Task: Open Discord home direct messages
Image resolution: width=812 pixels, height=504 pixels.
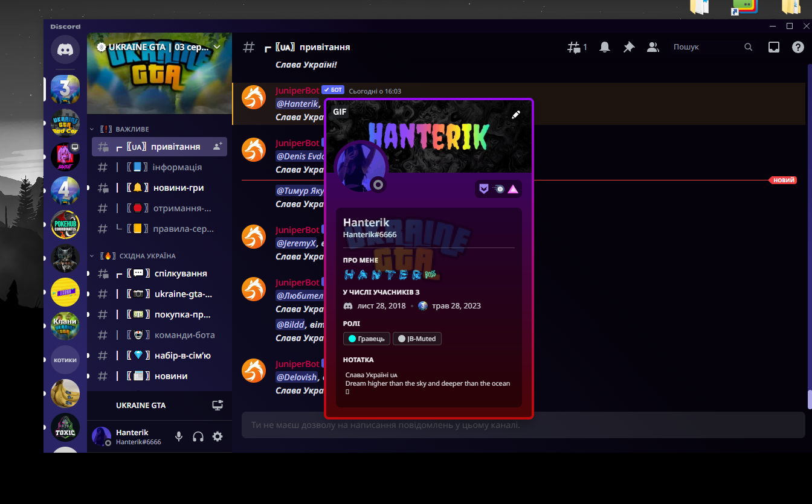Action: (x=65, y=50)
